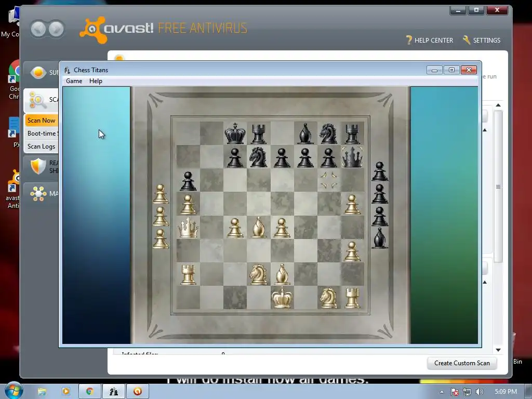Select the white king on the board
Viewport: 532px width, 399px height.
282,297
